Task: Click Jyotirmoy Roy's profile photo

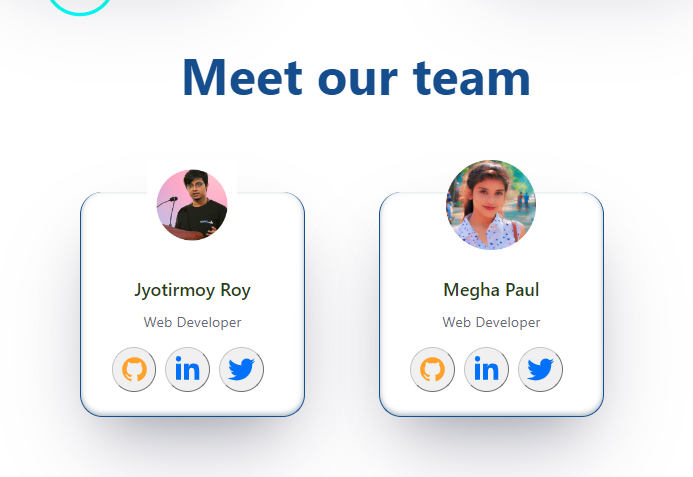Action: click(x=192, y=205)
